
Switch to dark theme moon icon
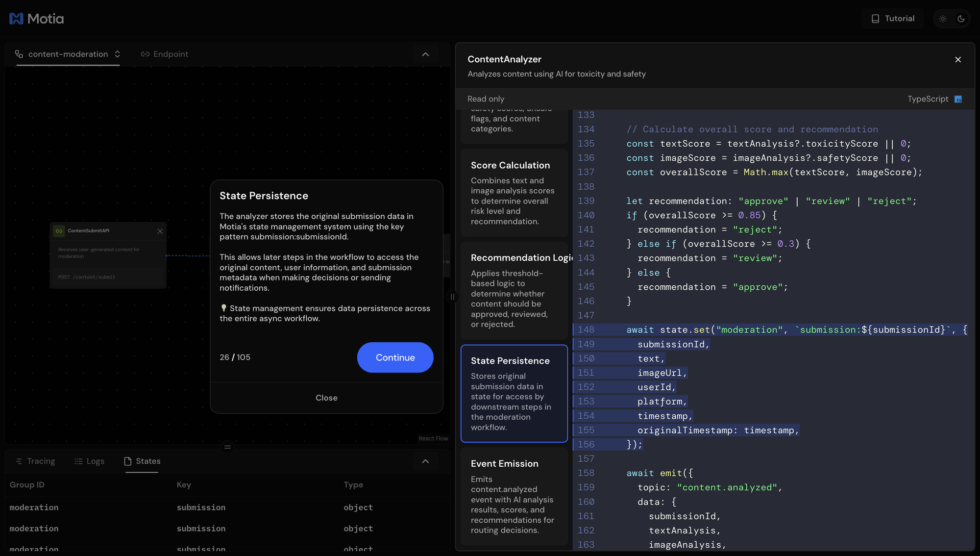(961, 19)
